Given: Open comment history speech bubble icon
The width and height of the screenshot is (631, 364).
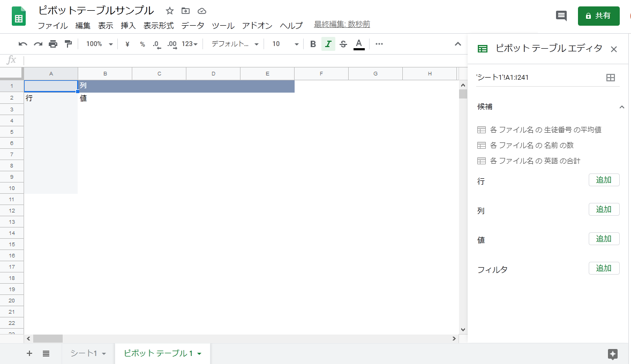Looking at the screenshot, I should click(561, 16).
